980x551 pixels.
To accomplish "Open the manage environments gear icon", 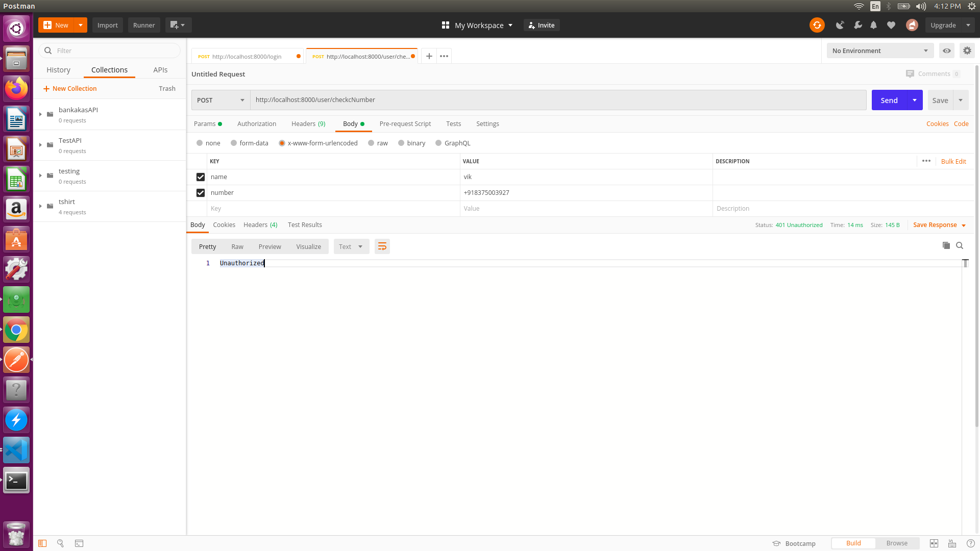I will pyautogui.click(x=967, y=51).
